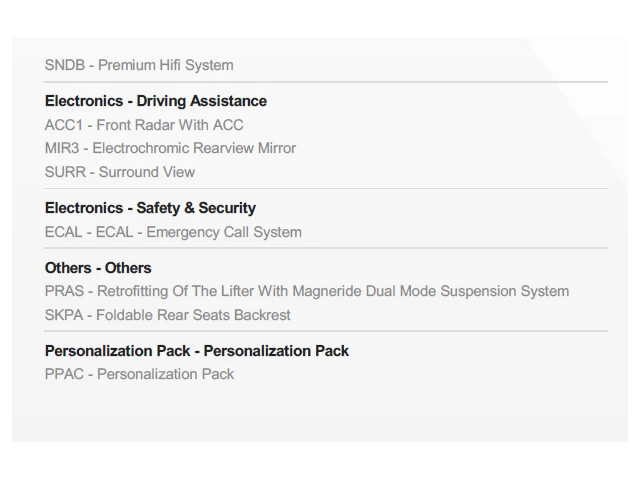This screenshot has width=640, height=480.
Task: Select the Premium Hifi System text
Action: click(x=165, y=65)
